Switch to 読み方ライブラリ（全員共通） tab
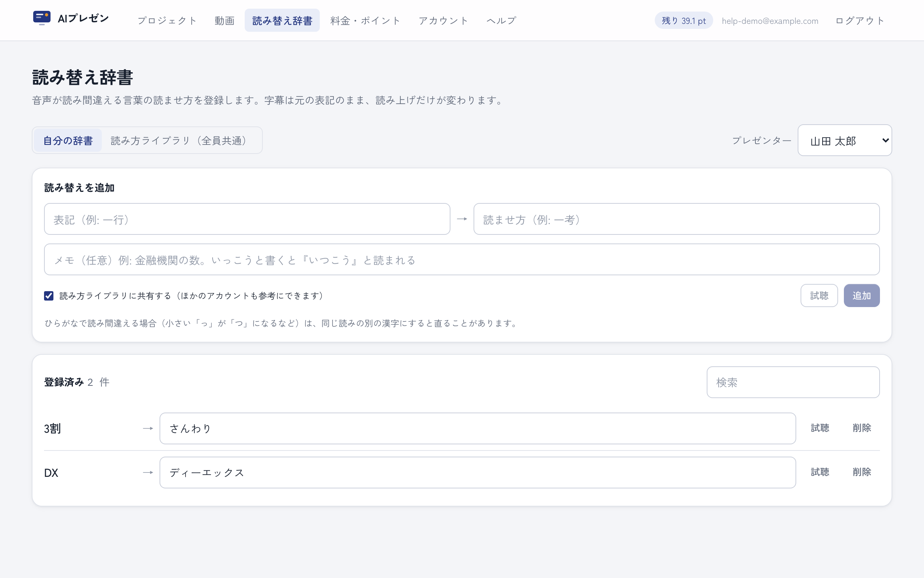924x578 pixels. click(x=180, y=140)
